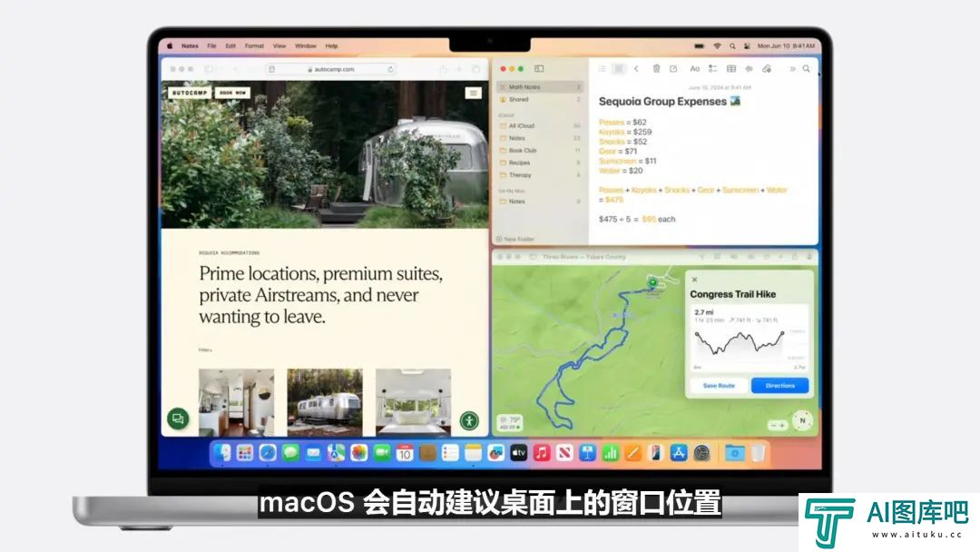Expand Notes toolbar overflow chevrons

[x=792, y=69]
